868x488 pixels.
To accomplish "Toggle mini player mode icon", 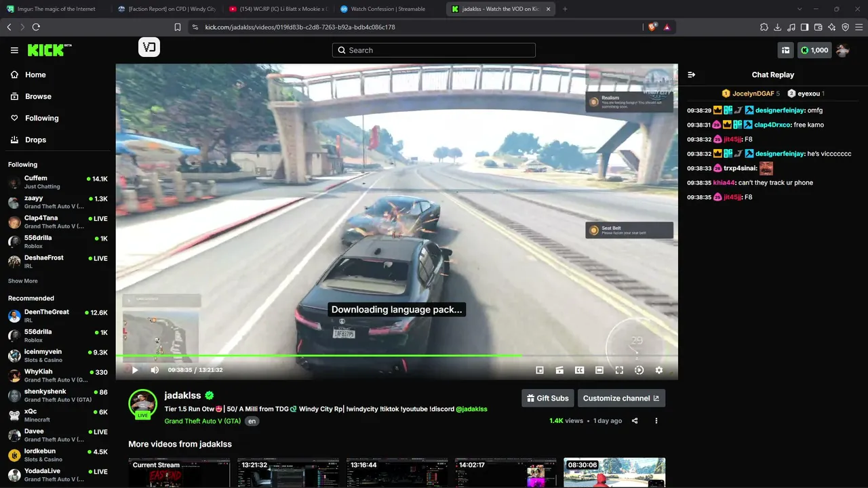I will click(540, 370).
